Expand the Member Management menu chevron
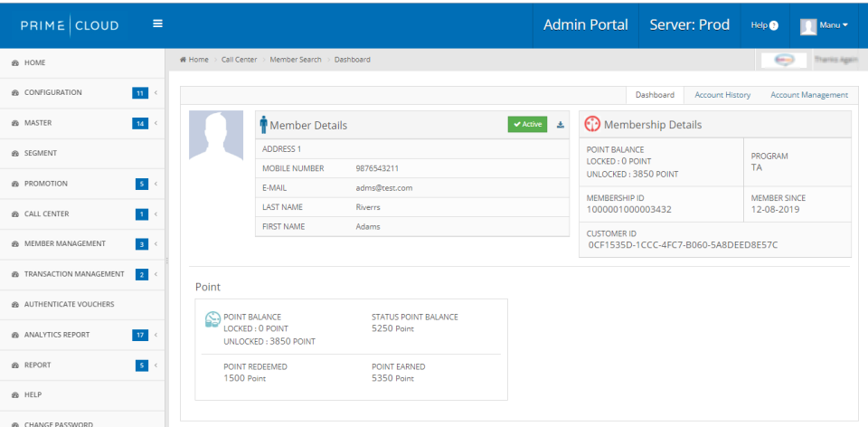This screenshot has height=427, width=868. pos(156,244)
